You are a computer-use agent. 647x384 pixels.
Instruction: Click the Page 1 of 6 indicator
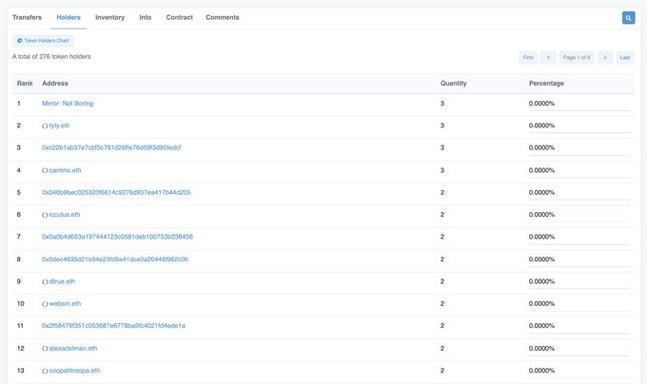click(576, 57)
